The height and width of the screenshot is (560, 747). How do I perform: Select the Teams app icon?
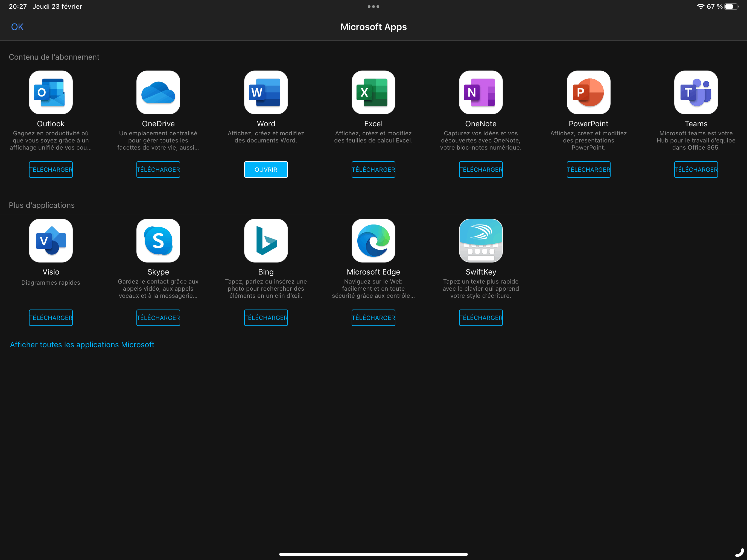click(x=696, y=92)
